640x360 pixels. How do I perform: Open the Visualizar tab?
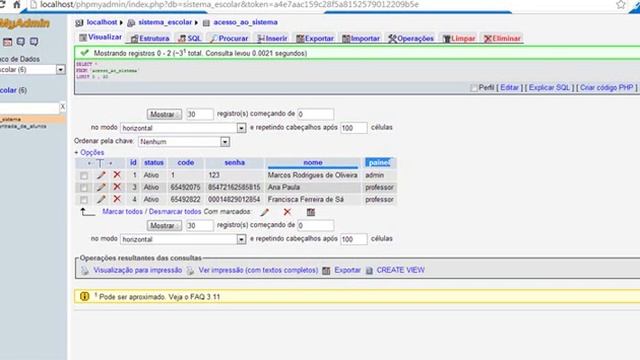(x=100, y=38)
